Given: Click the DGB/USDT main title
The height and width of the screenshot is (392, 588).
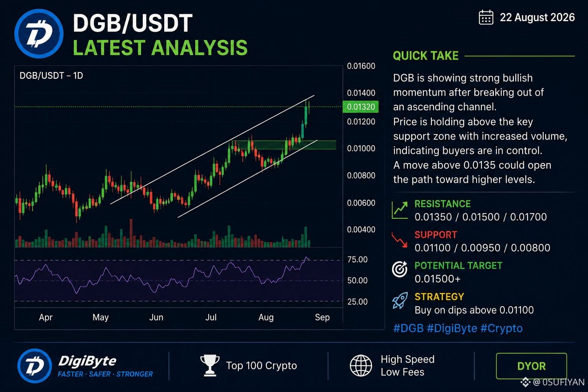Looking at the screenshot, I should pos(132,23).
